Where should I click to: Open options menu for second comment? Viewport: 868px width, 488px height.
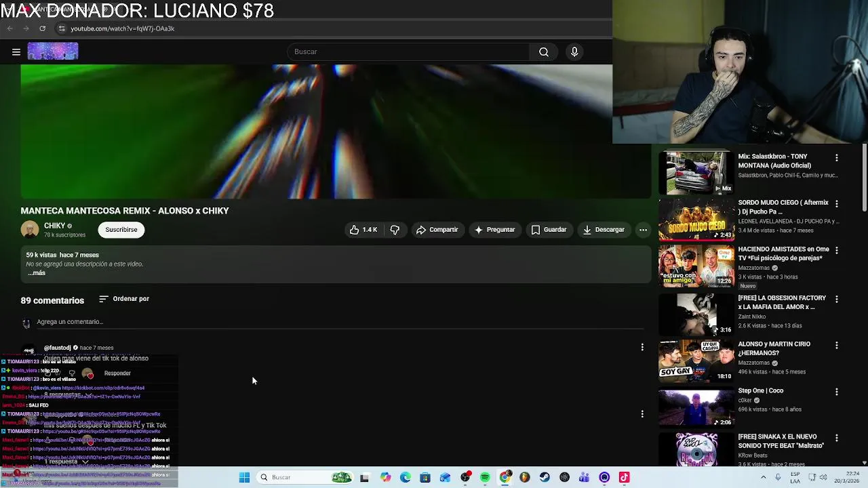coord(642,413)
